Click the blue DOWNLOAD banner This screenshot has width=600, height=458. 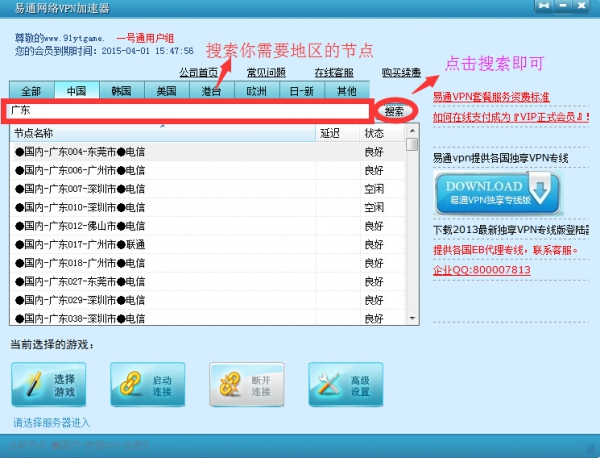point(496,190)
